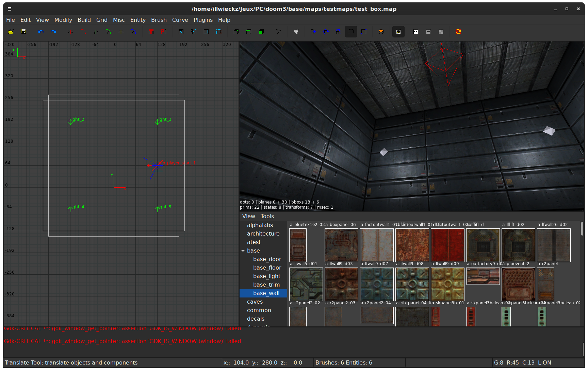Rotate selection around the Y axis
This screenshot has height=371, width=588.
pos(108,32)
